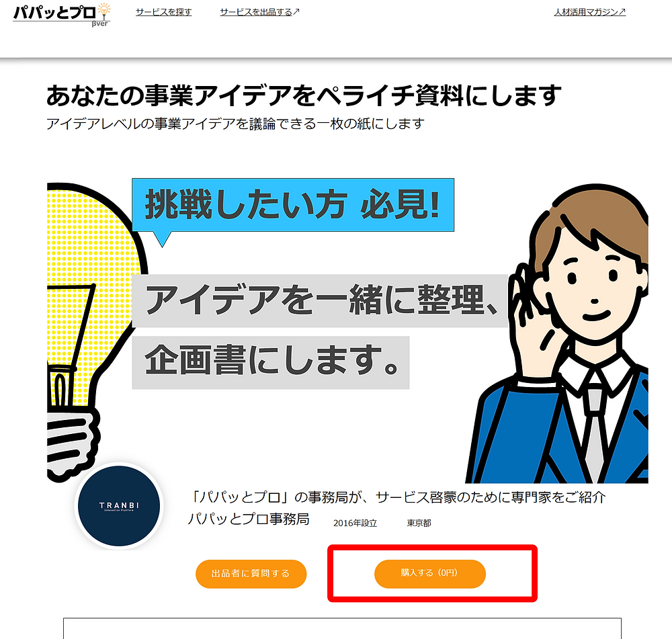672x639 pixels.
Task: Open the 人材活用マガジン link
Action: tap(587, 12)
